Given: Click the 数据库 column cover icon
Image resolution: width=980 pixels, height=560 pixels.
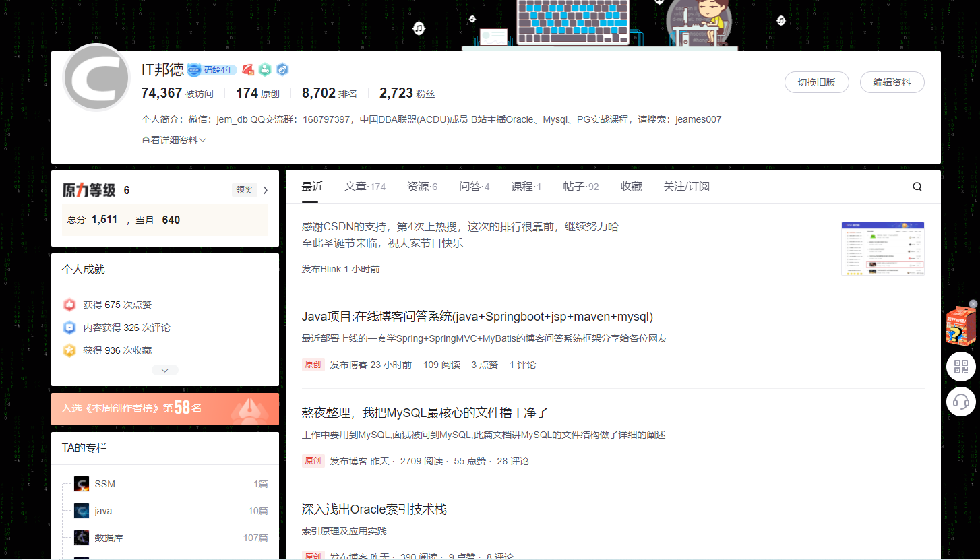Looking at the screenshot, I should point(82,538).
